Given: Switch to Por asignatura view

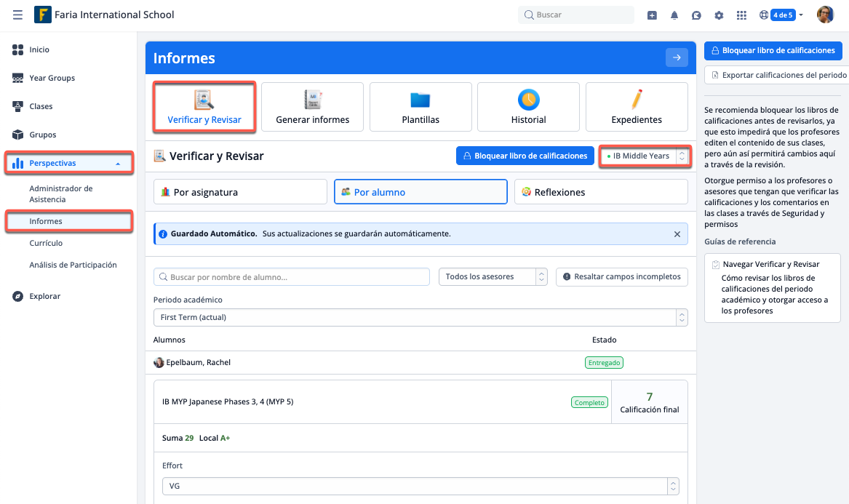Looking at the screenshot, I should [x=240, y=192].
